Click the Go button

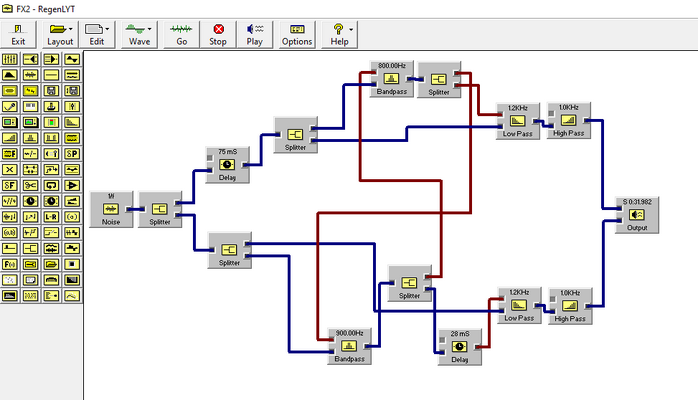pyautogui.click(x=182, y=35)
